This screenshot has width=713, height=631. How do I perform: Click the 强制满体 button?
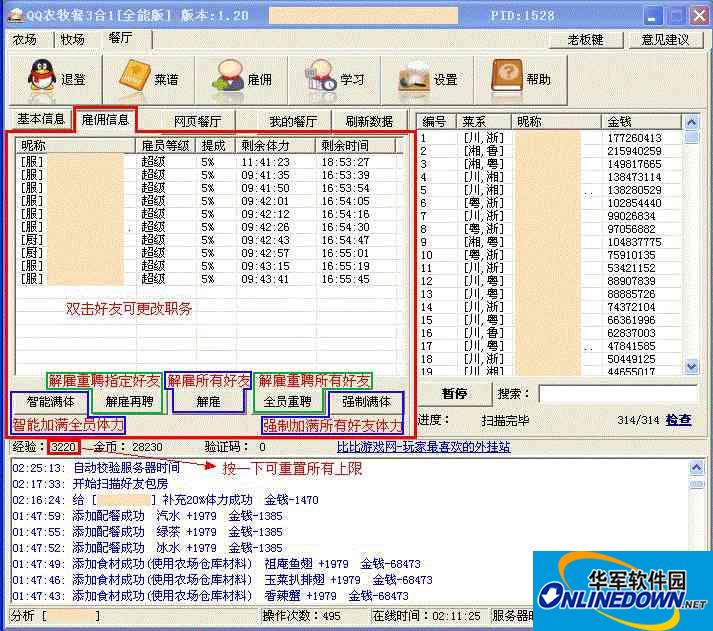tap(367, 401)
